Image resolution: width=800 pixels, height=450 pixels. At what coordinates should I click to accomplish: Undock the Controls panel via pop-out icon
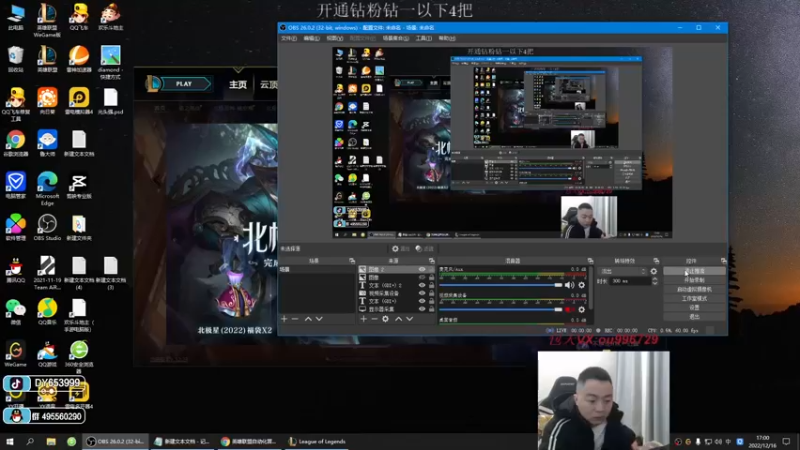723,261
